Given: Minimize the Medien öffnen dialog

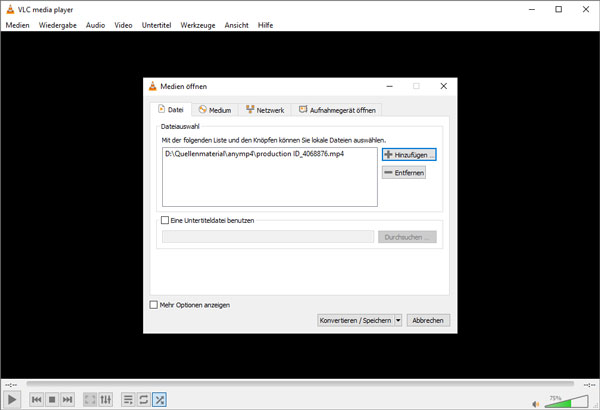Looking at the screenshot, I should (390, 86).
